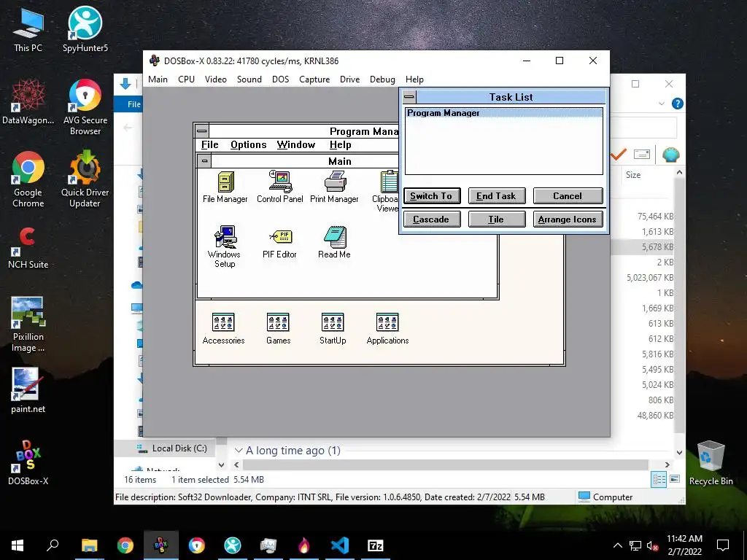Open Task List control-menu box
This screenshot has width=747, height=560.
pos(409,97)
